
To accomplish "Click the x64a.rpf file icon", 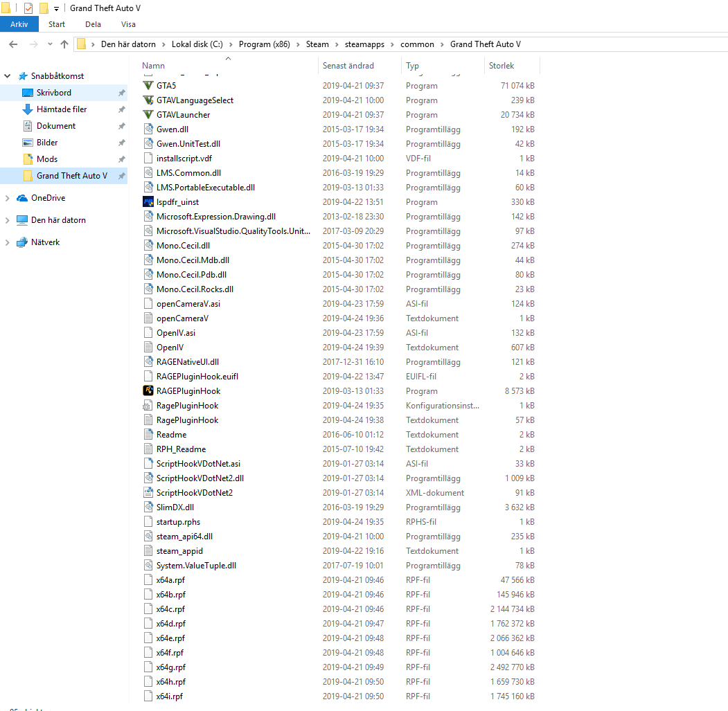I will click(148, 579).
